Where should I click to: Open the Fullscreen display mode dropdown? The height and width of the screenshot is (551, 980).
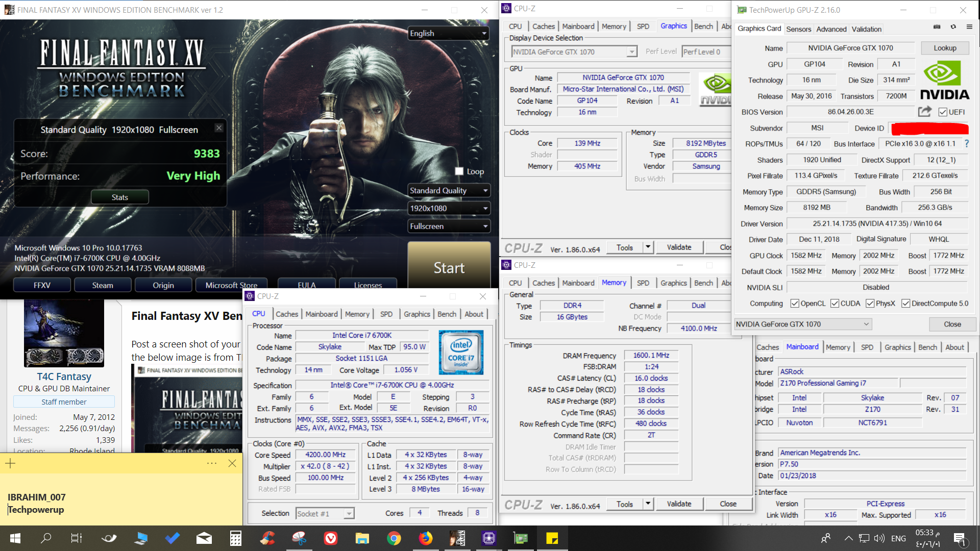[x=449, y=226]
